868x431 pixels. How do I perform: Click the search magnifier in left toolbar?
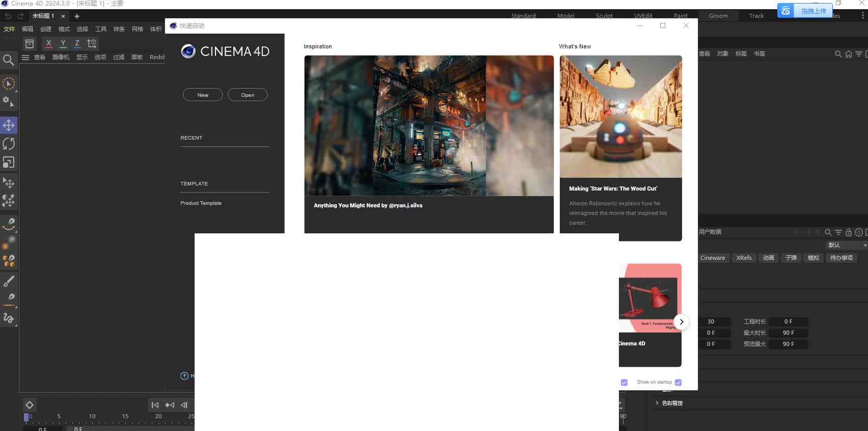tap(8, 60)
